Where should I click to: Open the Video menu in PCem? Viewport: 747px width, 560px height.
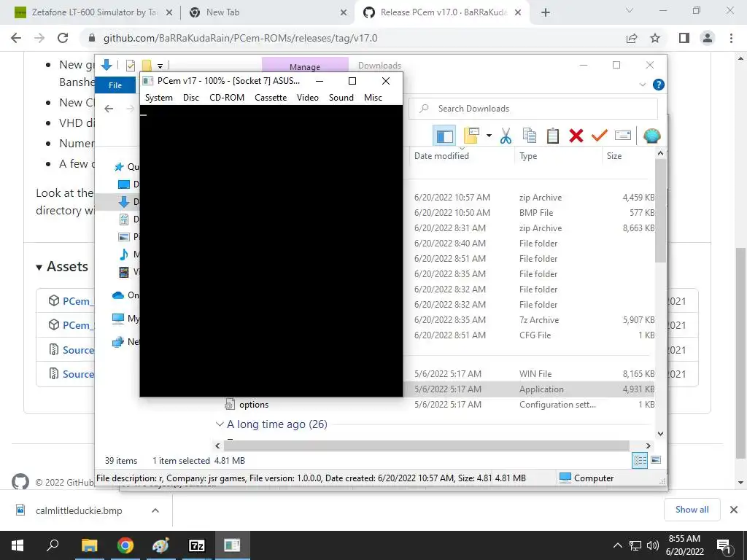pyautogui.click(x=308, y=98)
